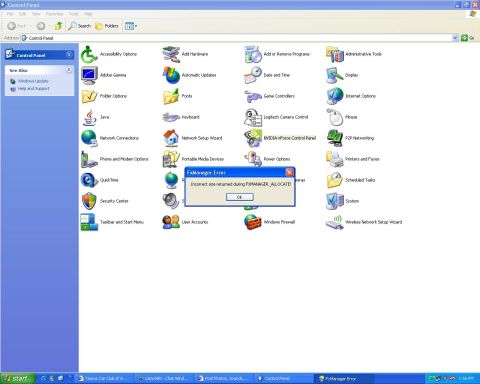
Task: Open Adobe Gamma applet
Action: (x=104, y=75)
